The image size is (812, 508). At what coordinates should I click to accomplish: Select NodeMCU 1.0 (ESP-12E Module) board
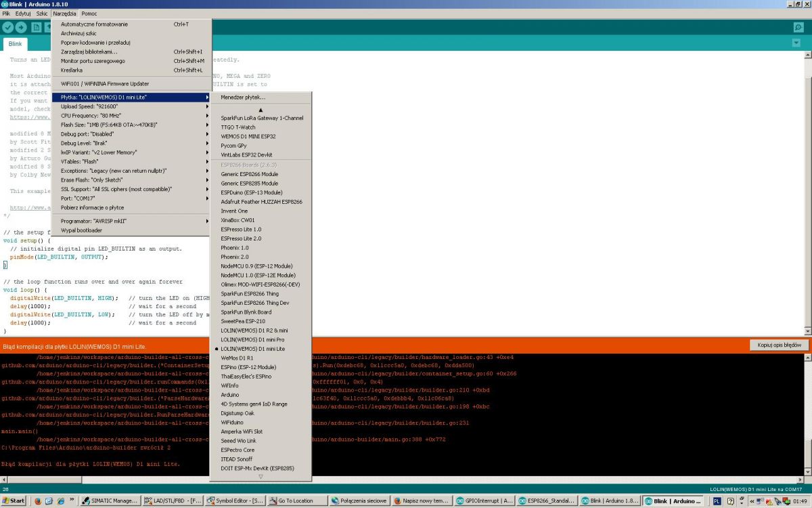pos(261,276)
